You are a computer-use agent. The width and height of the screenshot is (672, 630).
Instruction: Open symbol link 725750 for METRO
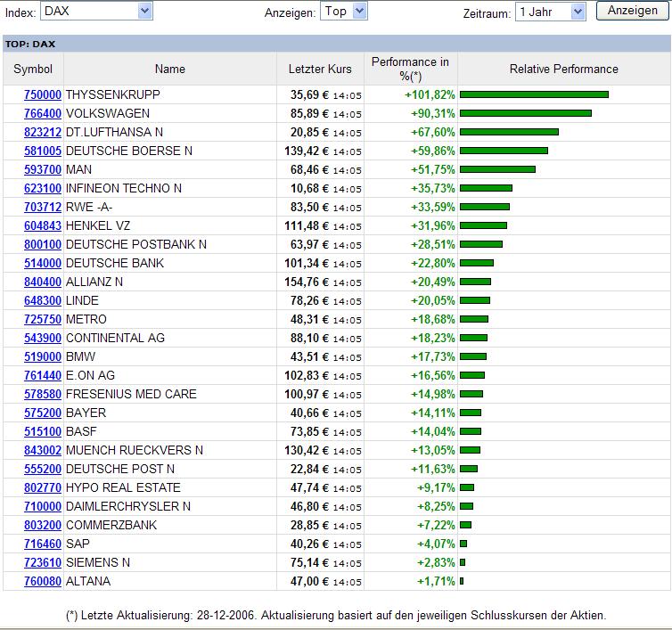[43, 319]
